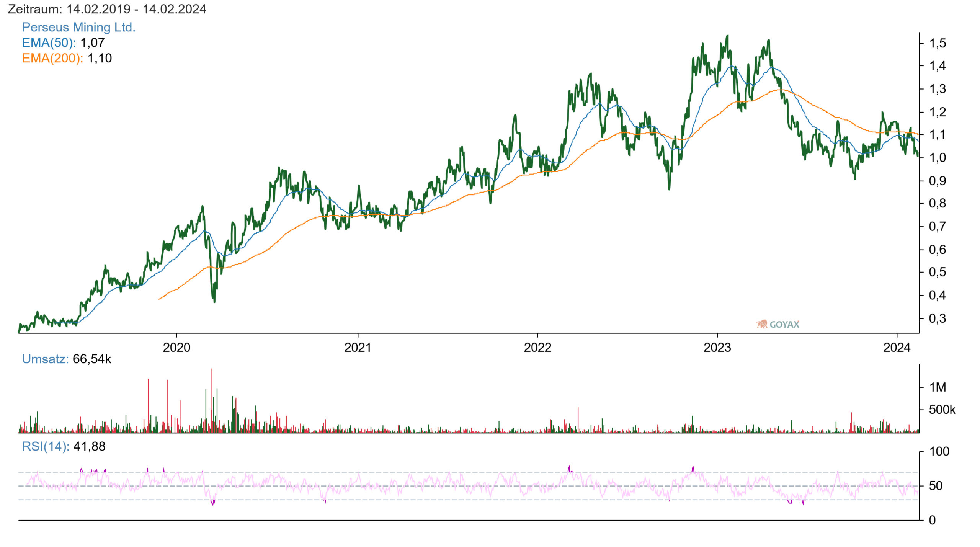Click the 2024 x-axis label

click(x=897, y=348)
